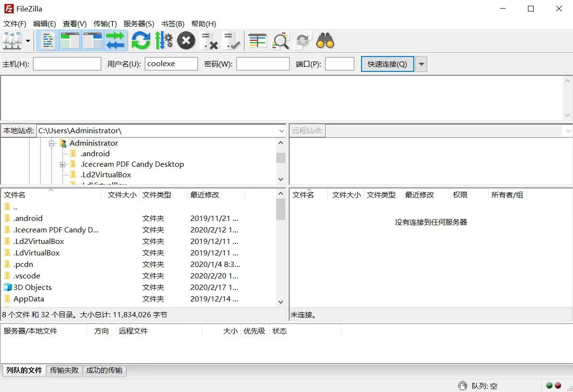Click the 服务器/本地文件 queue column header
Image resolution: width=573 pixels, height=392 pixels.
[44, 331]
